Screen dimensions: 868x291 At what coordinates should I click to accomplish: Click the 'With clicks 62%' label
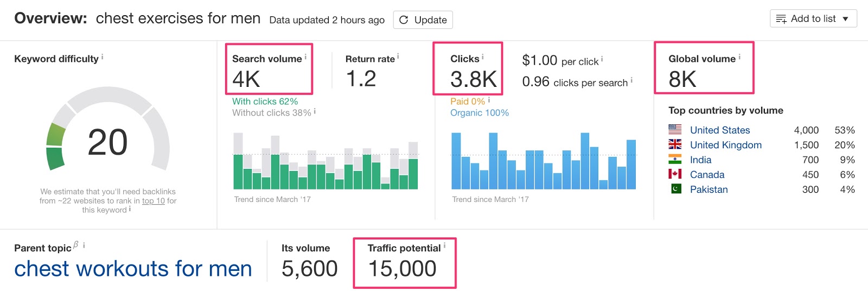(x=265, y=102)
